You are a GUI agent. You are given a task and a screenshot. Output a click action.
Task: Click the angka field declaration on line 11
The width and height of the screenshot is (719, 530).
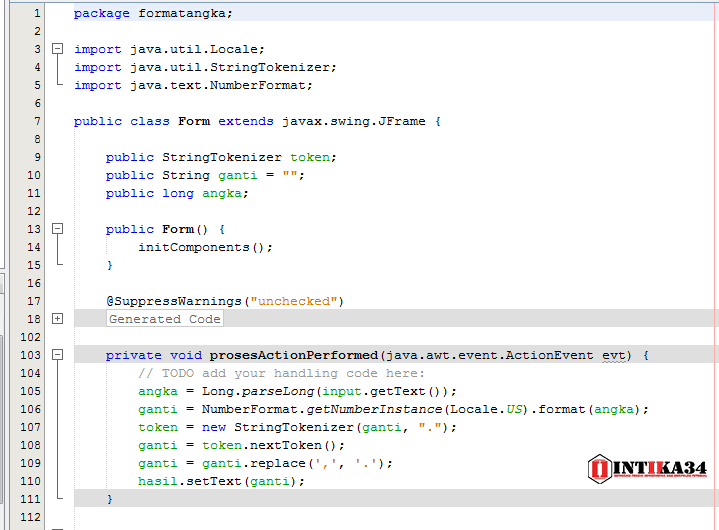tap(177, 193)
